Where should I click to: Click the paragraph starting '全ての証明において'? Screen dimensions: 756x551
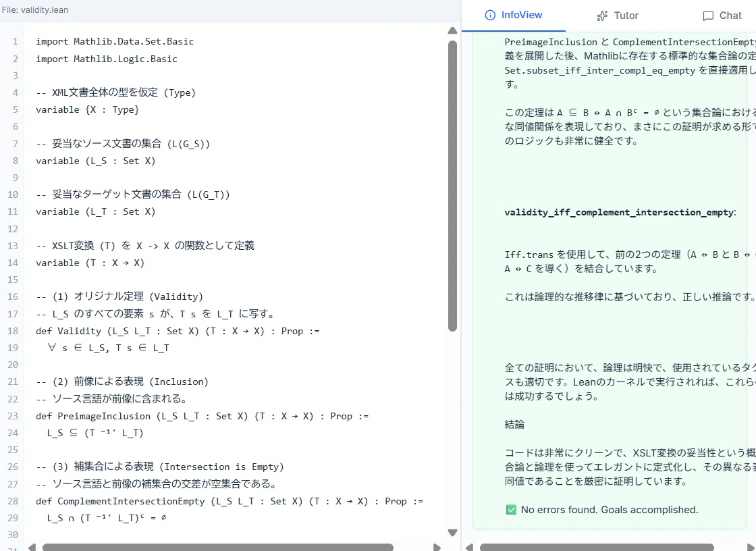coord(630,382)
